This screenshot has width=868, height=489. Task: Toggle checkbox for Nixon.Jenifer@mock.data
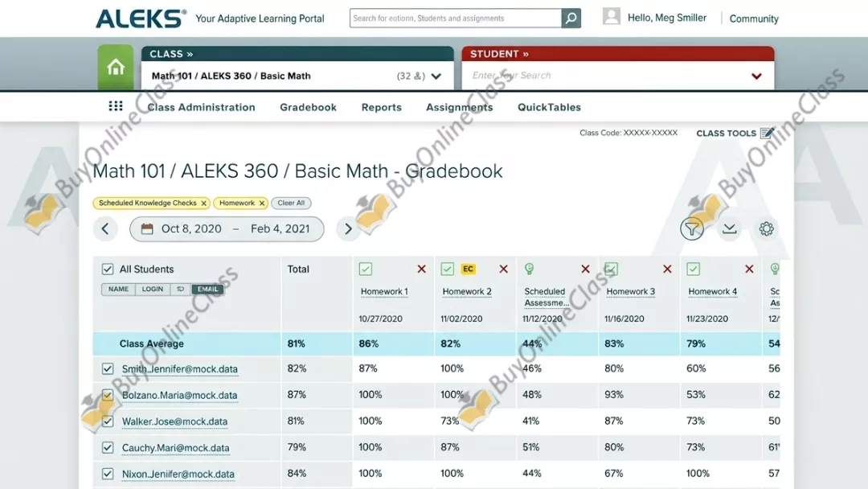tap(108, 474)
